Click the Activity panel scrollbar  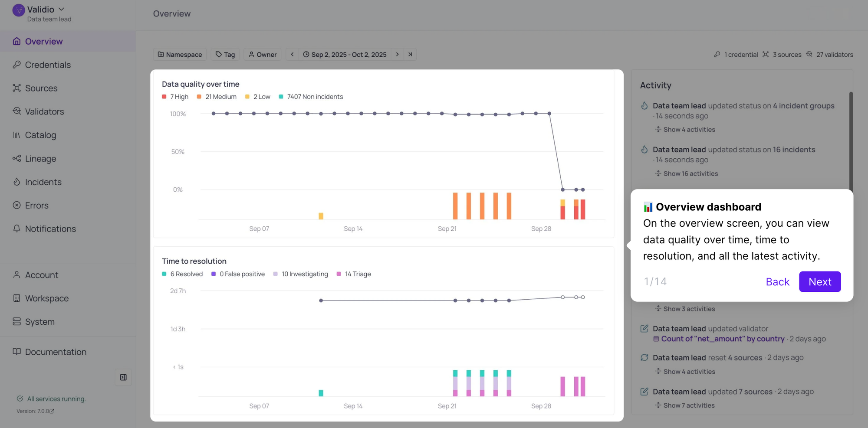tap(851, 139)
